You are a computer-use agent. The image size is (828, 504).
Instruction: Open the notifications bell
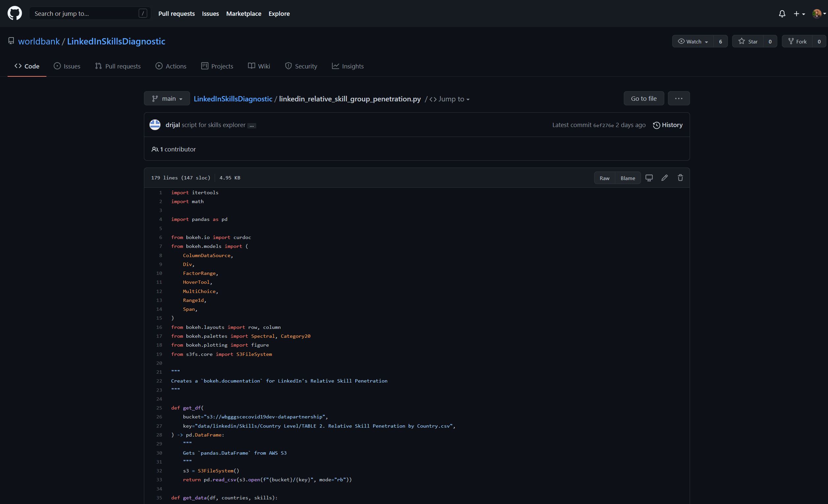click(x=782, y=14)
